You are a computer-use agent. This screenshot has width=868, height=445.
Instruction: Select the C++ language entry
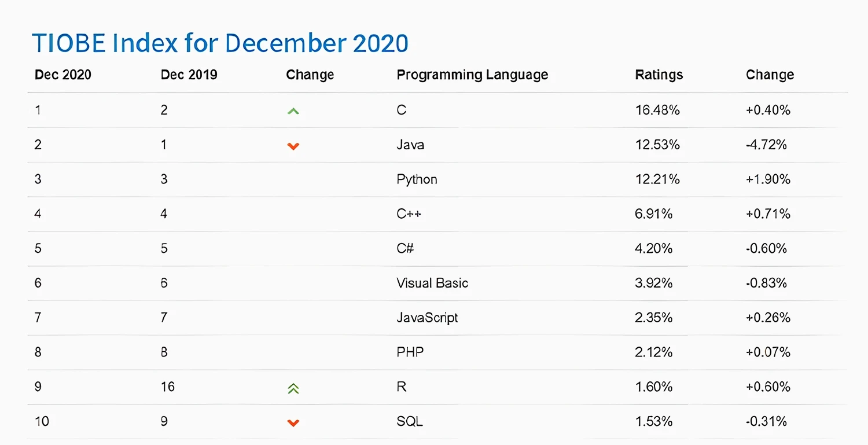click(409, 214)
